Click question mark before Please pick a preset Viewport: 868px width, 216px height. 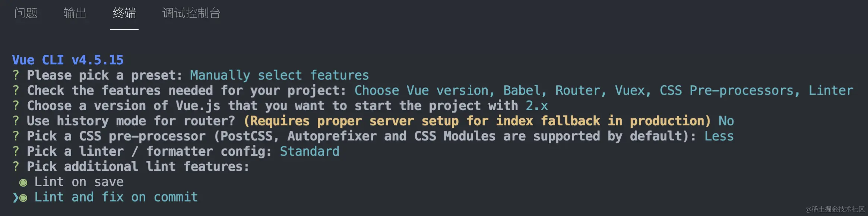pos(16,75)
